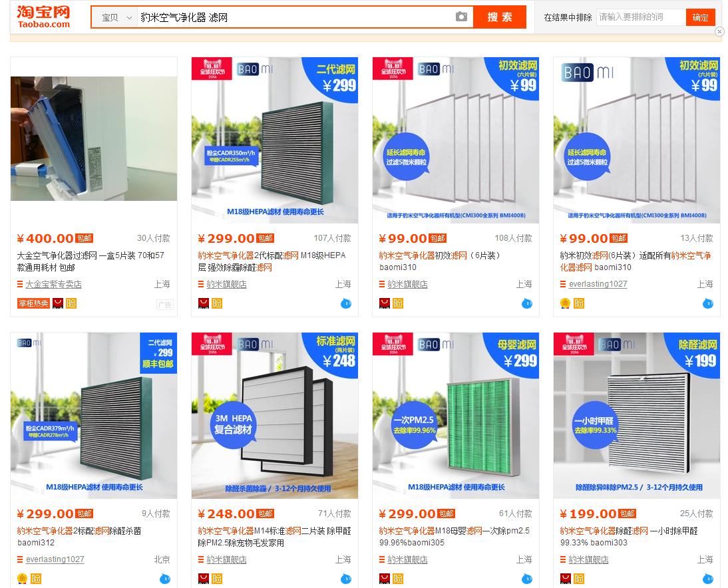Click blue chat icon on 除醛滤网 item
This screenshot has height=588, width=728.
point(707,579)
